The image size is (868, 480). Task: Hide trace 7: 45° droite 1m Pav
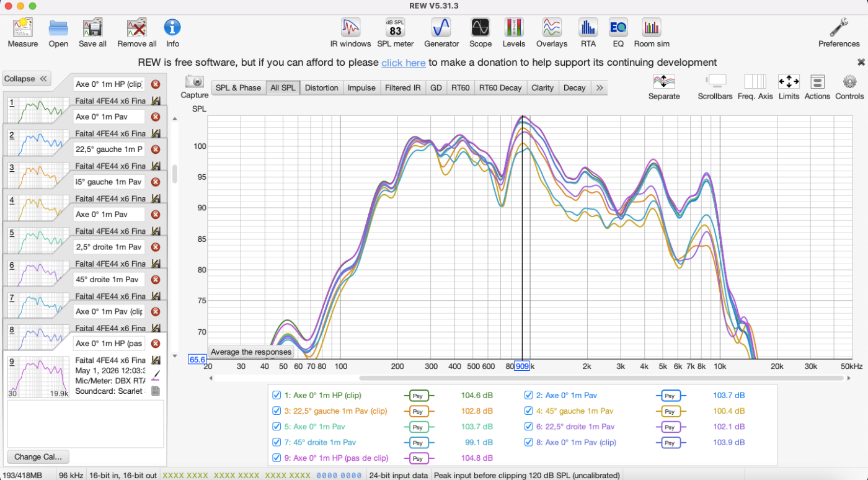click(x=277, y=442)
